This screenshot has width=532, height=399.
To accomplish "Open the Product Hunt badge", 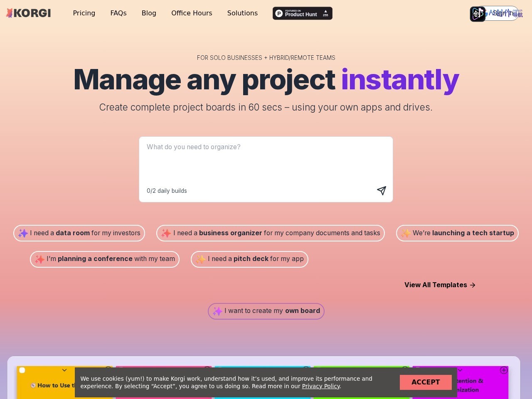I will coord(303,13).
